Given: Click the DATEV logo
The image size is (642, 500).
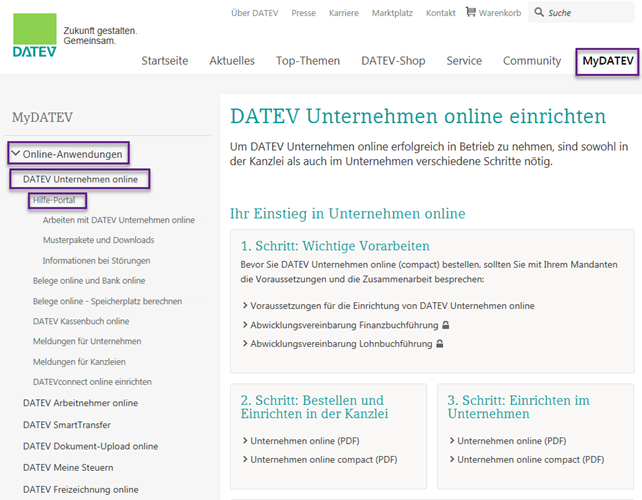Looking at the screenshot, I should (35, 35).
